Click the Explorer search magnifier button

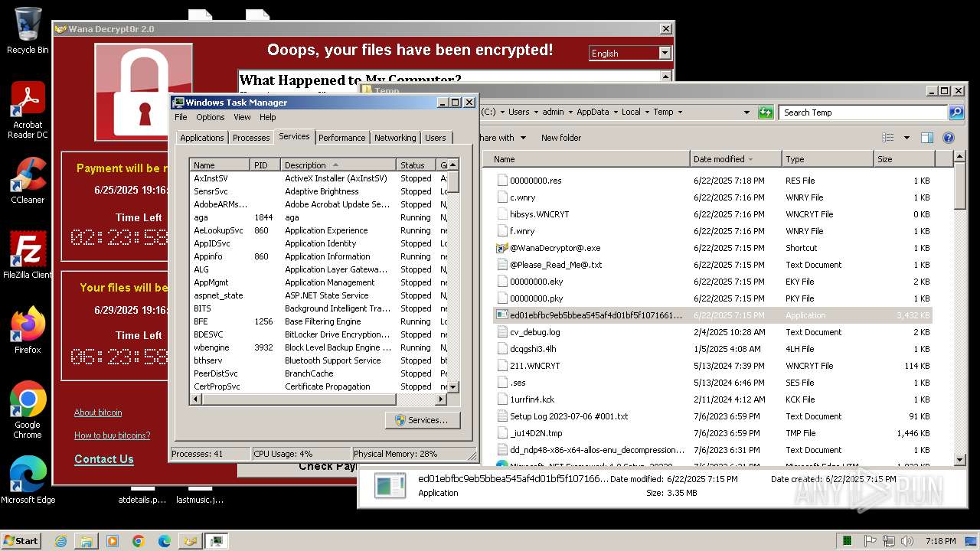pos(956,112)
